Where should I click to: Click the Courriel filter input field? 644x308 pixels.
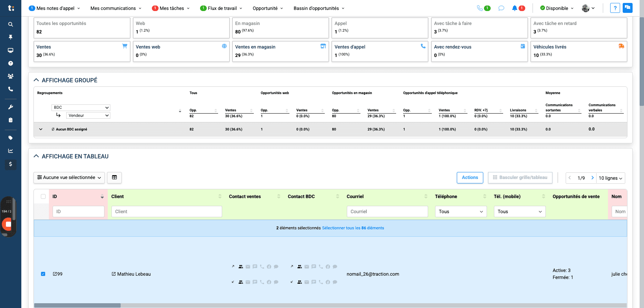click(x=387, y=212)
